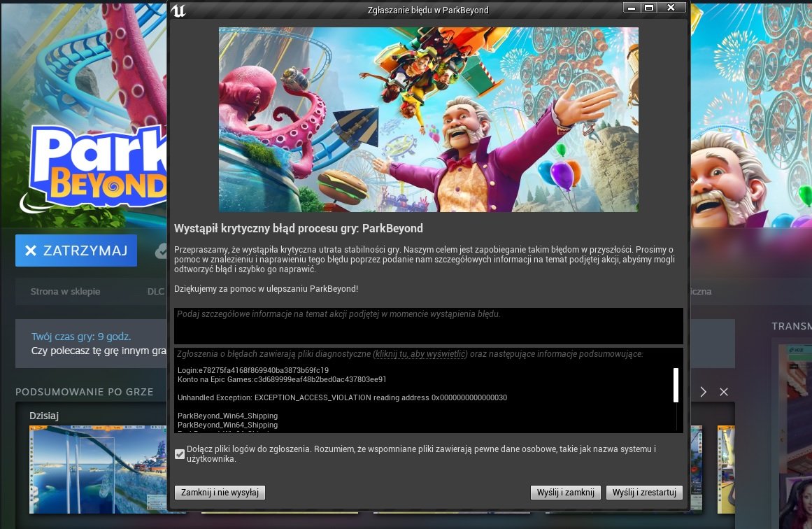Open diagnostic files link 'kliknij tu, aby wyświetlić'
This screenshot has width=812, height=529.
(x=420, y=354)
